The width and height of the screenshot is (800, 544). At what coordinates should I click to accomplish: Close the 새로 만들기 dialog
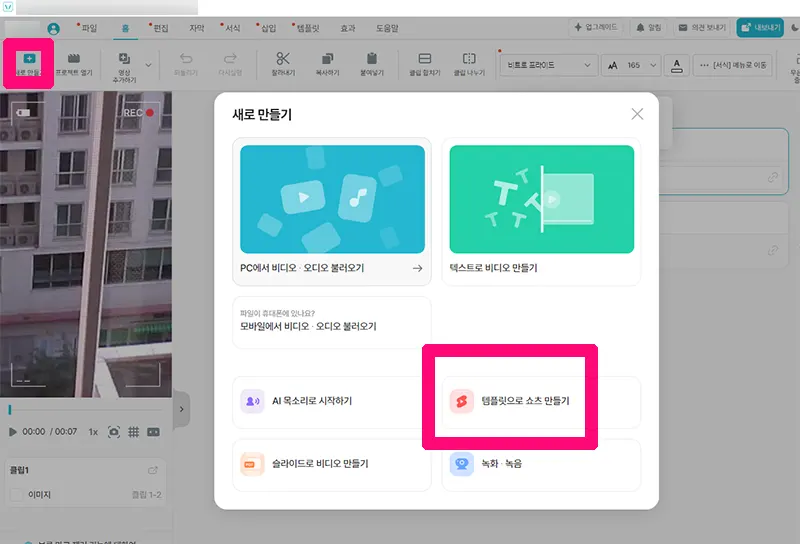pos(637,114)
